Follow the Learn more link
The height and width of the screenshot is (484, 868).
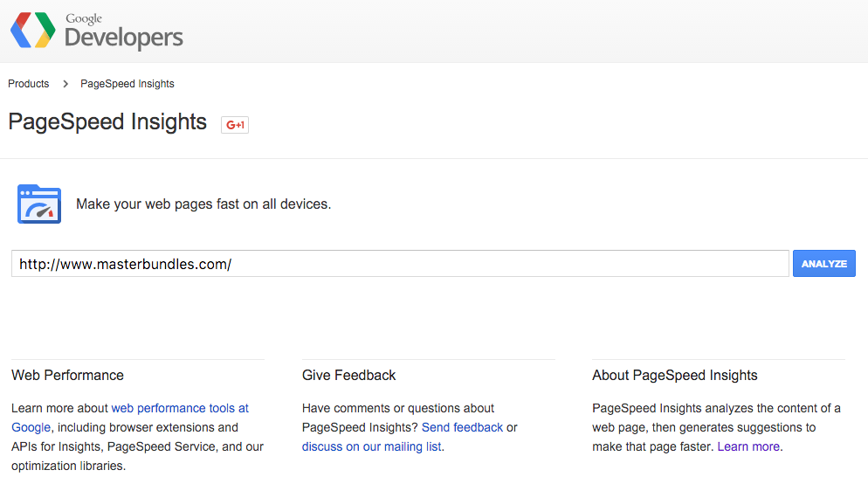point(748,447)
